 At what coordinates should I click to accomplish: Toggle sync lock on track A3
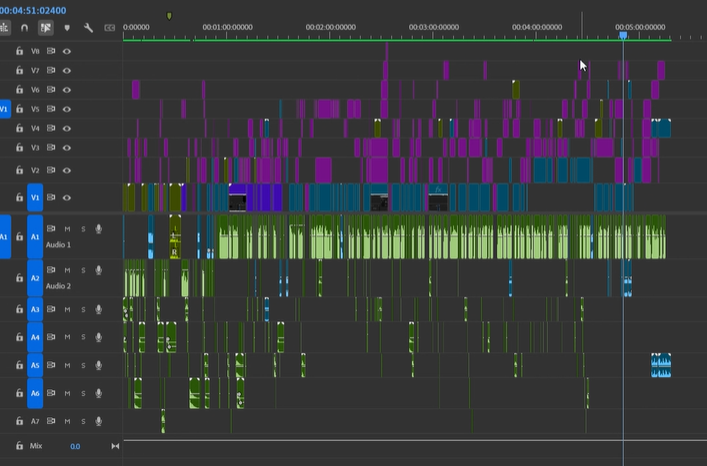pos(51,309)
